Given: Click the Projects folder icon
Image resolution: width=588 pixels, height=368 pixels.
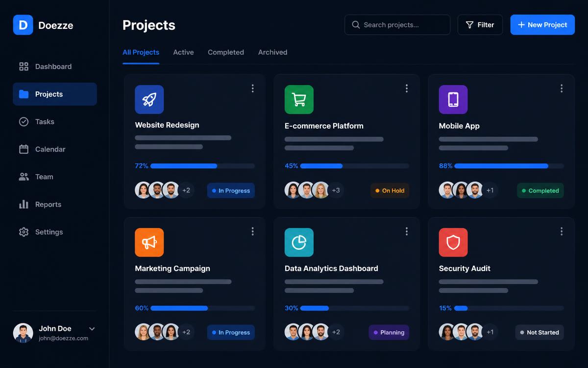Looking at the screenshot, I should point(24,94).
